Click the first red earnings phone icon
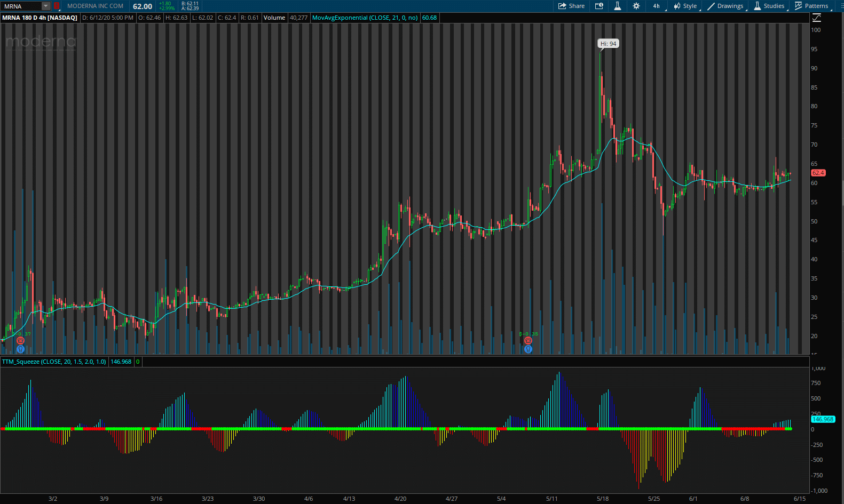The height and width of the screenshot is (504, 844). tap(20, 341)
